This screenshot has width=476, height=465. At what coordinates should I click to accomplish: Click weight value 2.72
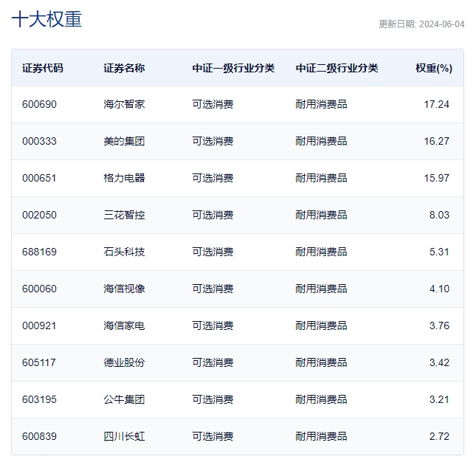(x=439, y=437)
